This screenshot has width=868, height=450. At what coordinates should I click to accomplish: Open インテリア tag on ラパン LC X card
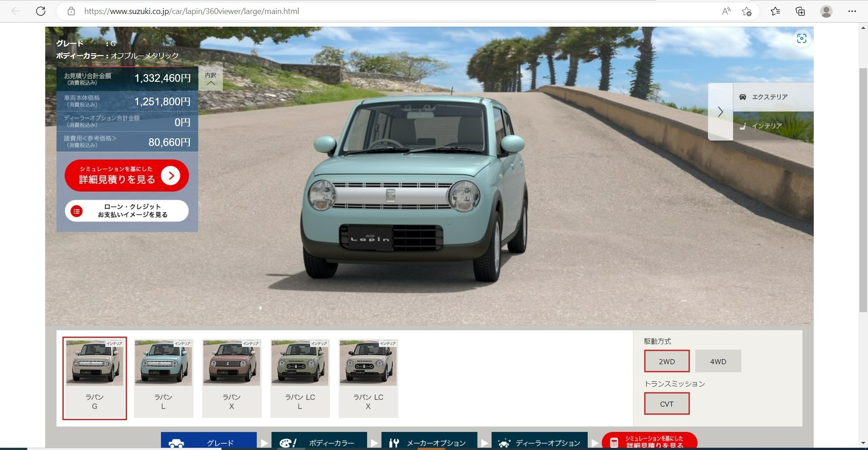pyautogui.click(x=388, y=343)
